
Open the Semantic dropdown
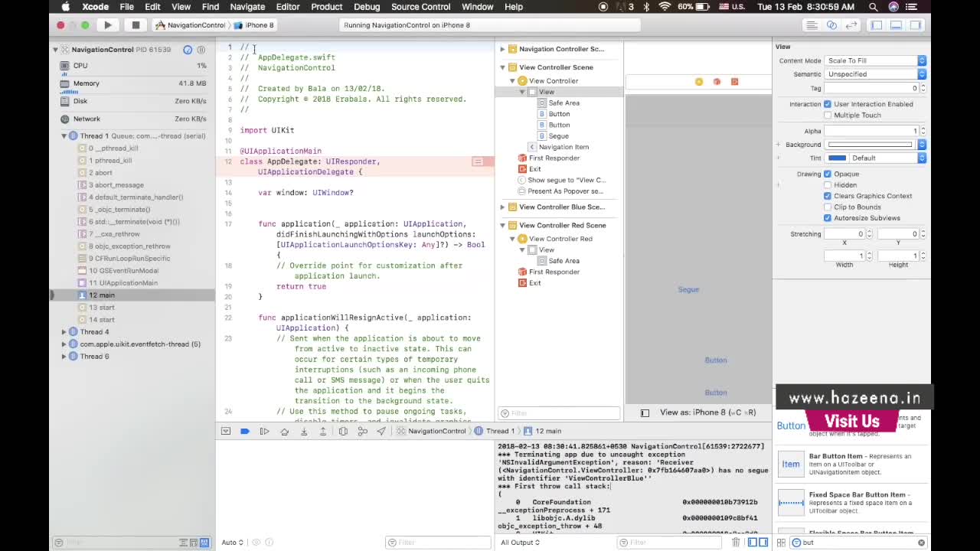(876, 74)
